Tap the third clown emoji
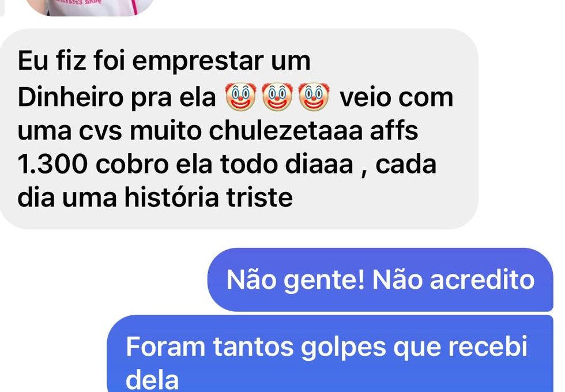 pyautogui.click(x=314, y=97)
